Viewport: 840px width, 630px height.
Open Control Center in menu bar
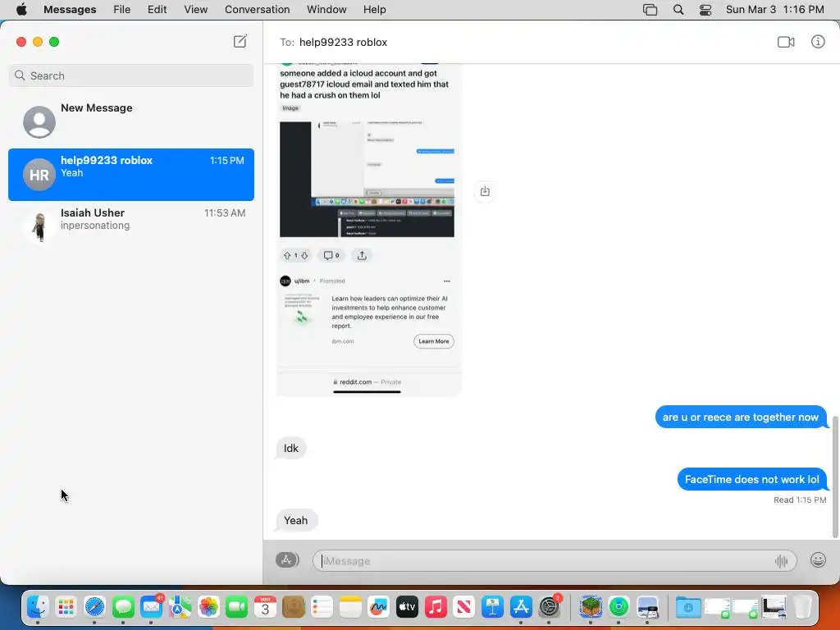(705, 10)
